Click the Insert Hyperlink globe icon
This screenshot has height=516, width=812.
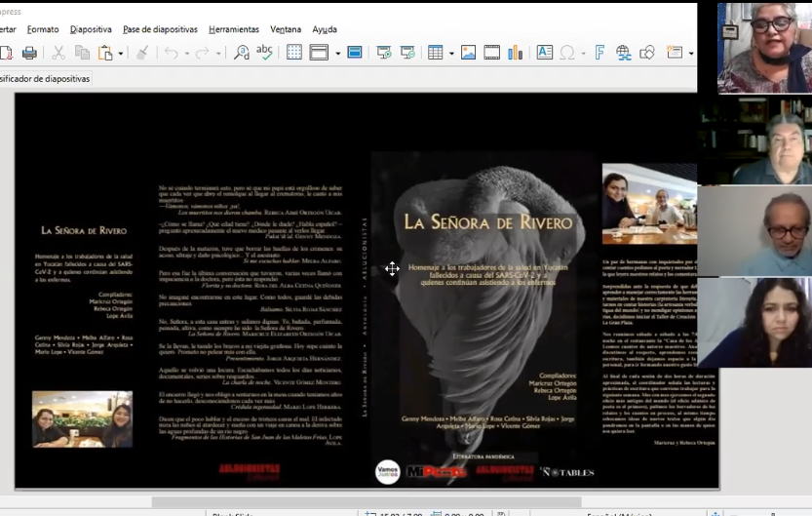pos(624,53)
